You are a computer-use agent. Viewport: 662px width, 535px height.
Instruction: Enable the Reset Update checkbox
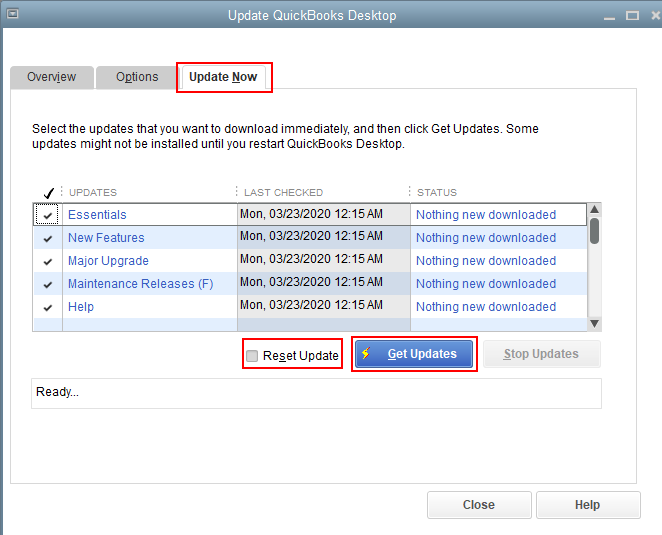click(x=252, y=356)
